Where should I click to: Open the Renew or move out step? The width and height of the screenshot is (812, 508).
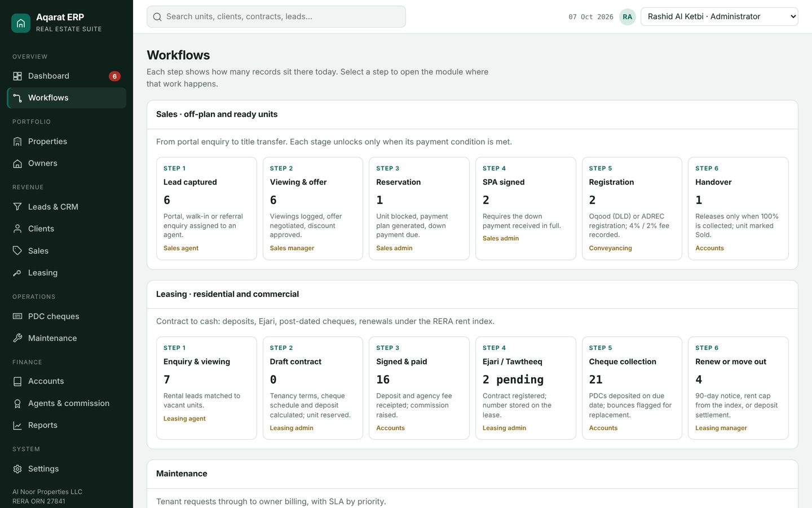738,388
